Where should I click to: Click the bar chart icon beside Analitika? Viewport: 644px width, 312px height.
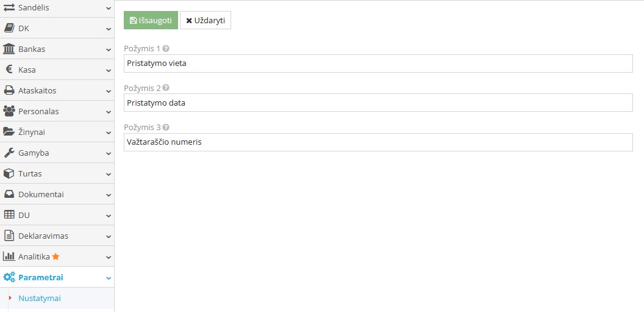pyautogui.click(x=9, y=256)
